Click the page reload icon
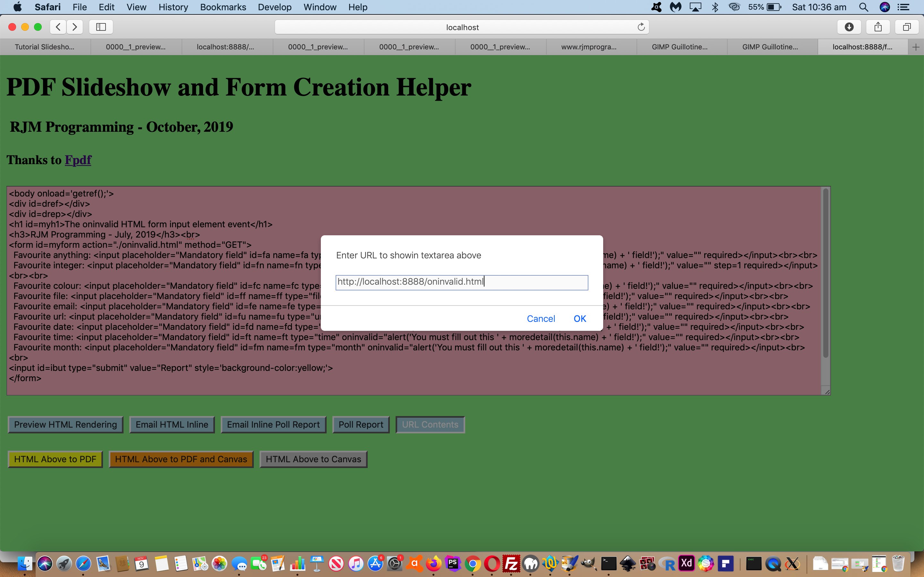Screen dimensions: 924x577 tap(641, 27)
